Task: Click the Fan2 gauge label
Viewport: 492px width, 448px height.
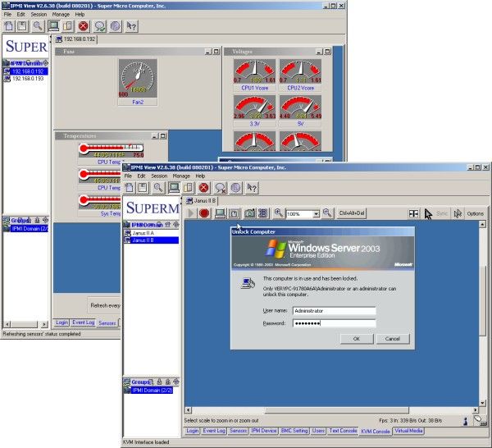Action: coord(138,102)
